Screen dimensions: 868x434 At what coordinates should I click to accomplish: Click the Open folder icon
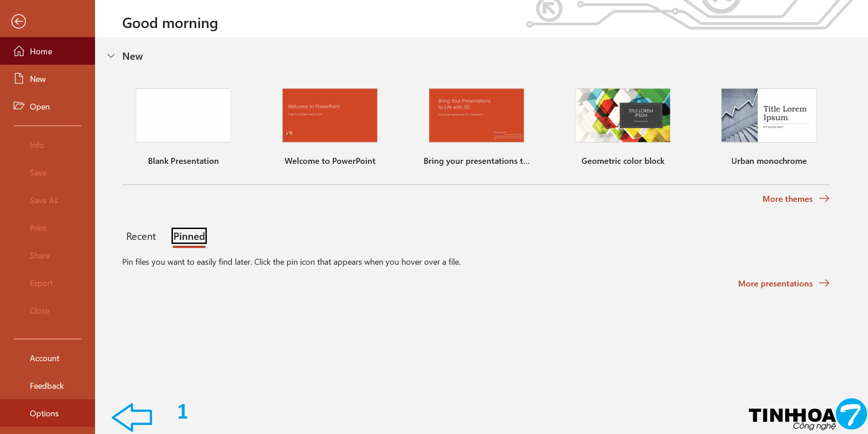19,106
